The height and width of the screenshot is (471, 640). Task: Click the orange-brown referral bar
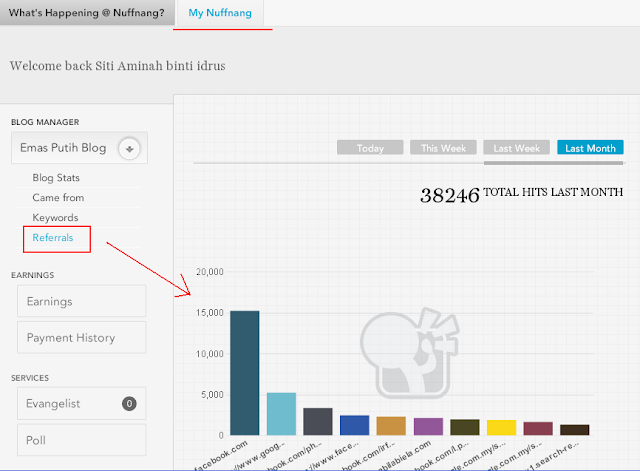coord(391,426)
